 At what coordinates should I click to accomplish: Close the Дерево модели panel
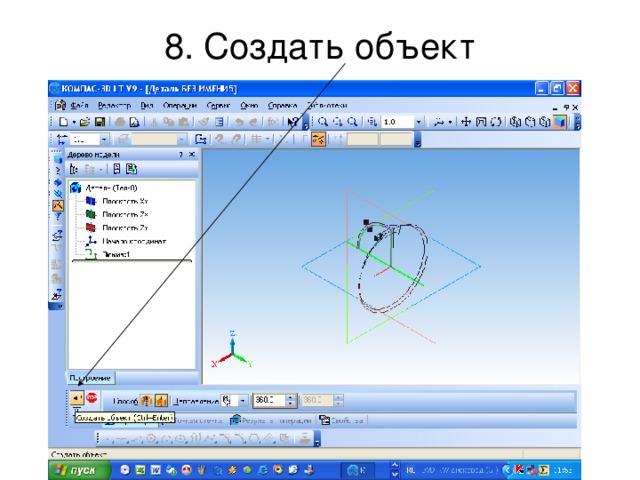pyautogui.click(x=191, y=155)
